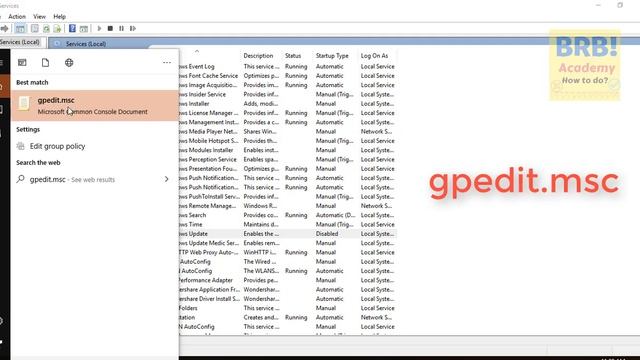The width and height of the screenshot is (640, 360).
Task: Start the service with the play icon
Action: [99, 29]
